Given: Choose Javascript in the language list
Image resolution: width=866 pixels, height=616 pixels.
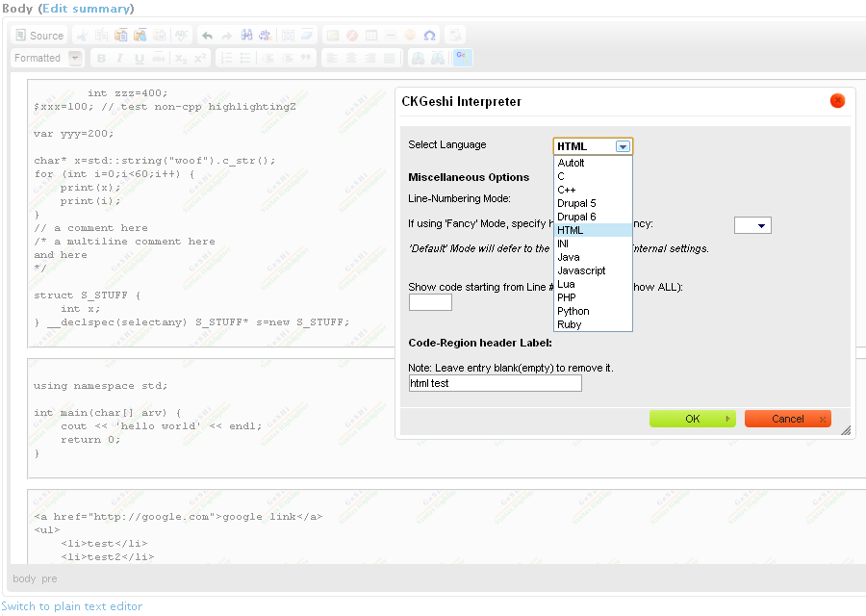Looking at the screenshot, I should (x=581, y=270).
